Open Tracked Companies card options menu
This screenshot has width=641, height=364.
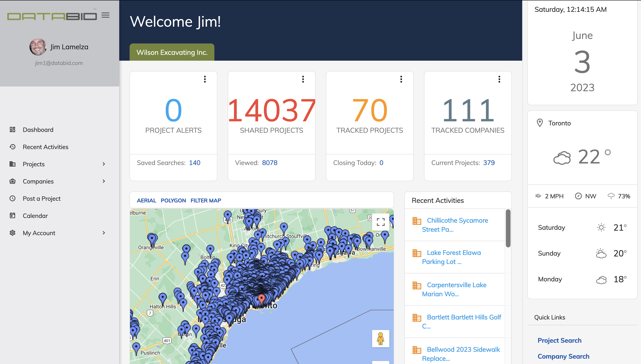tap(499, 79)
